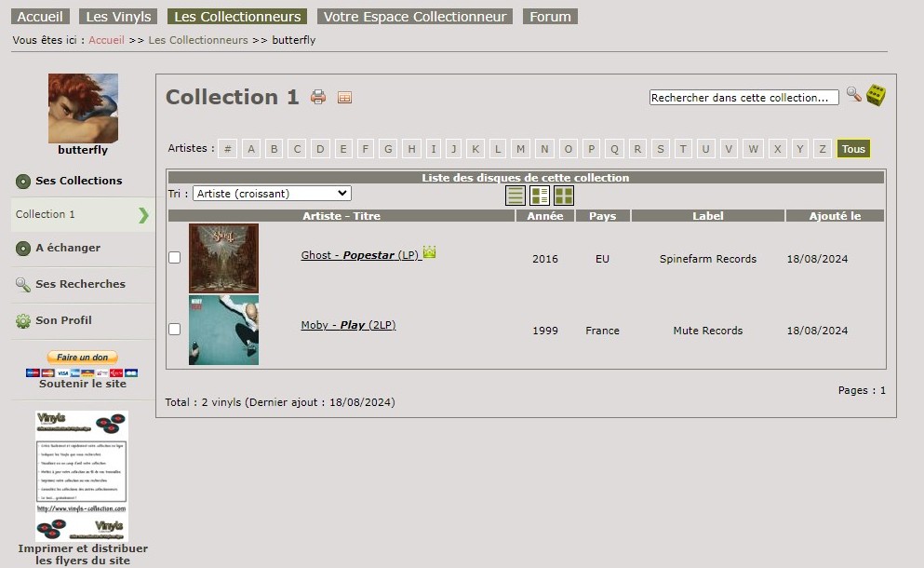Screen dimensions: 924x568
Task: Open the Accueil menu tab
Action: 40,17
